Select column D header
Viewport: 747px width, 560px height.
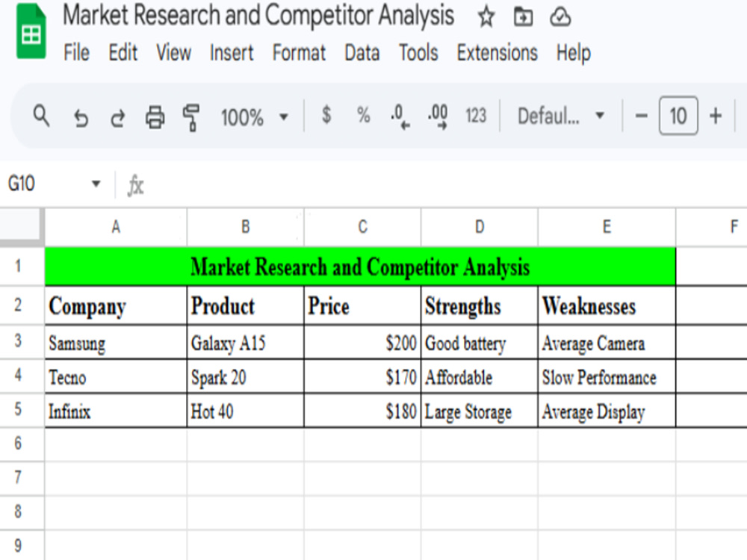(480, 227)
